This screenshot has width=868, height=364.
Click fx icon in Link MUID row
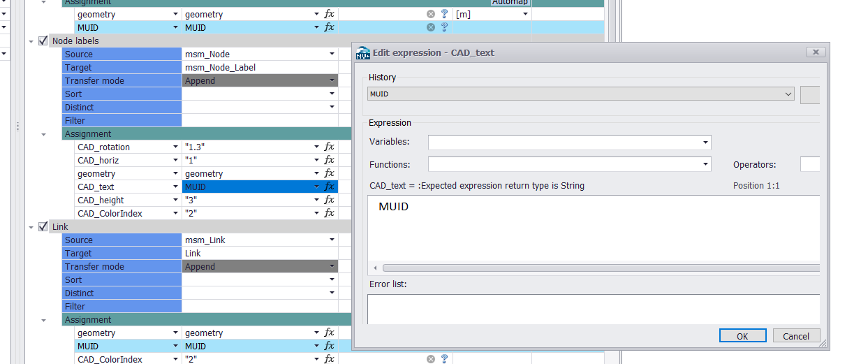coord(330,347)
